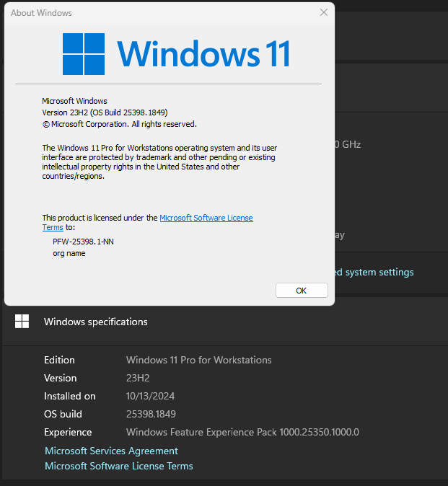Click the 'About Windows' title bar text

click(41, 13)
